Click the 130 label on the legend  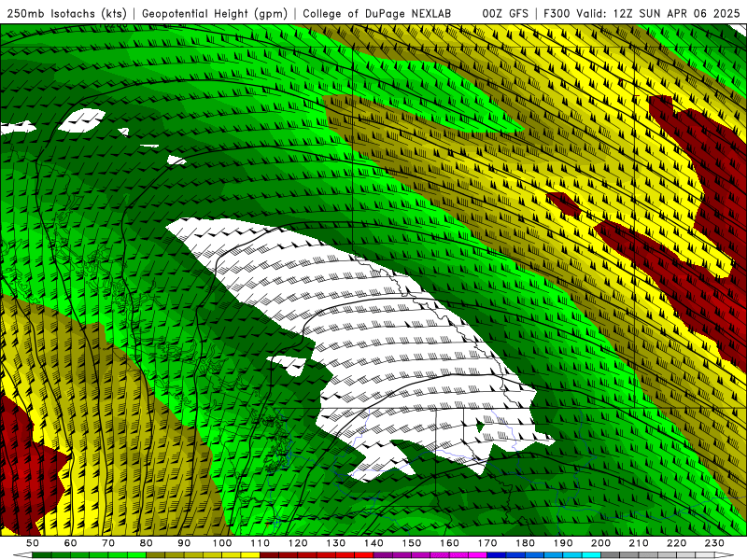(x=336, y=543)
